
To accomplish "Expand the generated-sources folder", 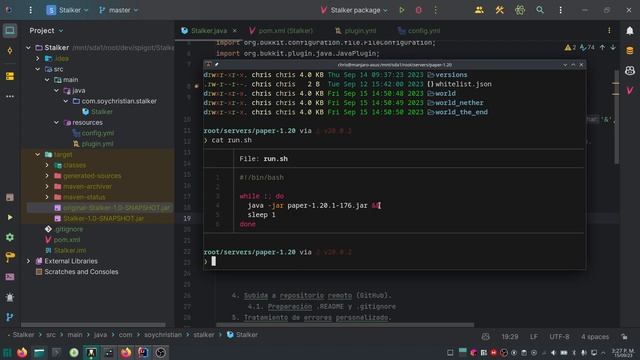I will tap(47, 176).
